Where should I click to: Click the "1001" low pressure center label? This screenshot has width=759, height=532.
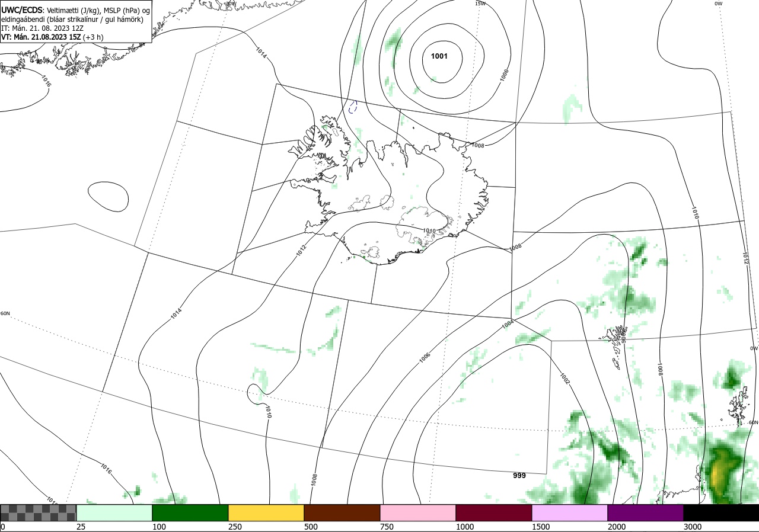pyautogui.click(x=439, y=56)
